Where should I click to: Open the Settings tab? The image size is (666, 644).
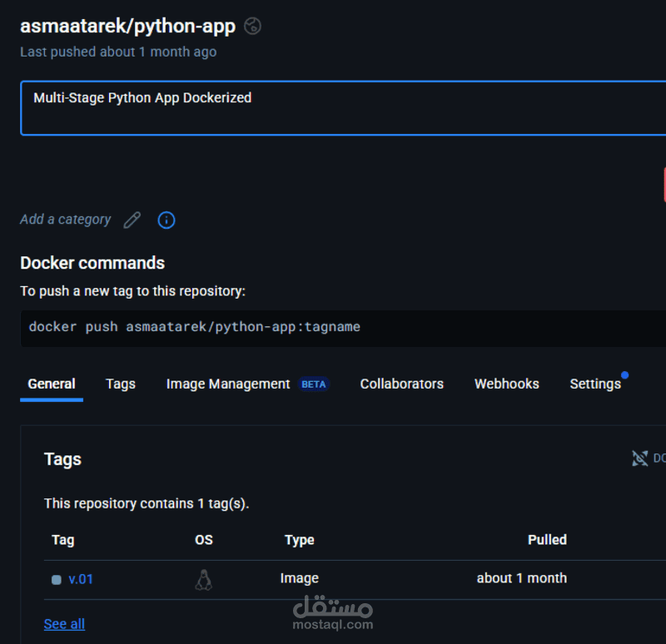pos(595,384)
